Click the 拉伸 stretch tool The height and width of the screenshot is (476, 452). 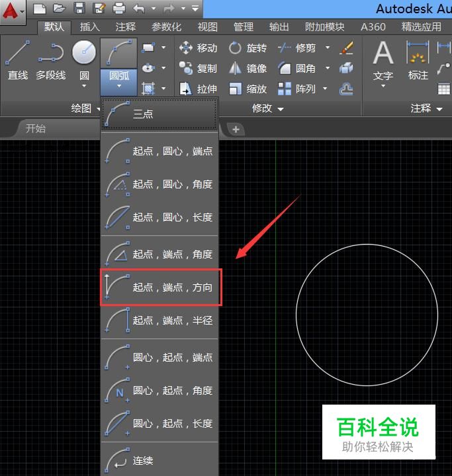click(x=198, y=89)
